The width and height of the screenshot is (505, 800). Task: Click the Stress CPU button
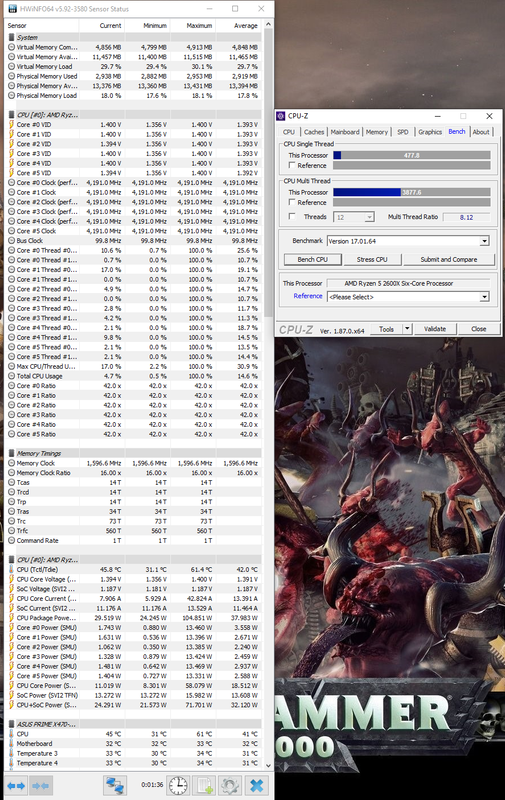pyautogui.click(x=372, y=259)
